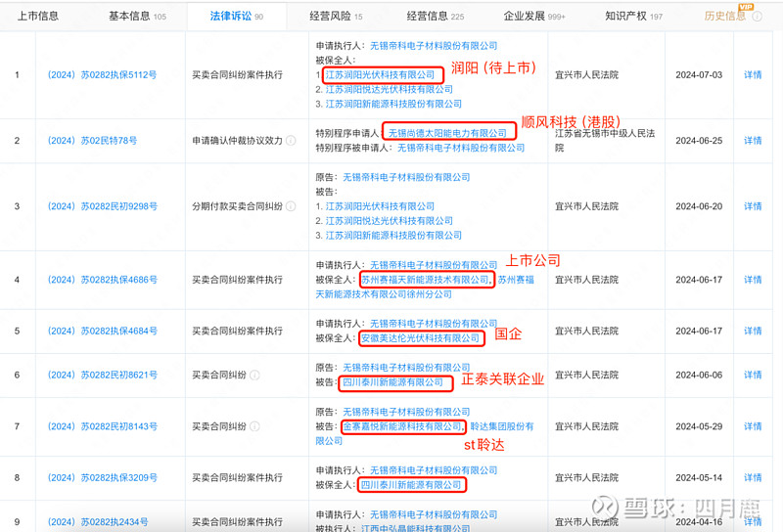Select 分期付款买卖合同纠纷 case type text
Image resolution: width=783 pixels, height=532 pixels.
click(237, 206)
